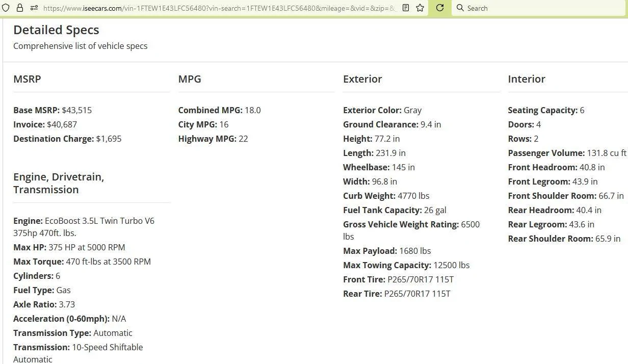Click the Exterior section heading
628x364 pixels.
point(362,79)
